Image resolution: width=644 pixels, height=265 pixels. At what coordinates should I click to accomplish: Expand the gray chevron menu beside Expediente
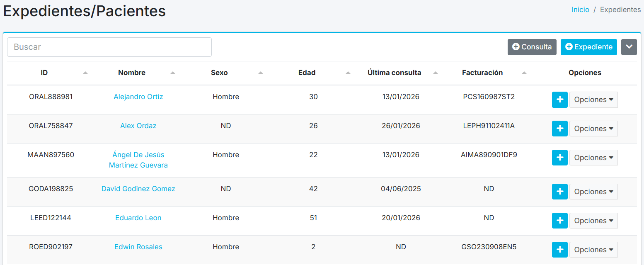click(x=629, y=47)
